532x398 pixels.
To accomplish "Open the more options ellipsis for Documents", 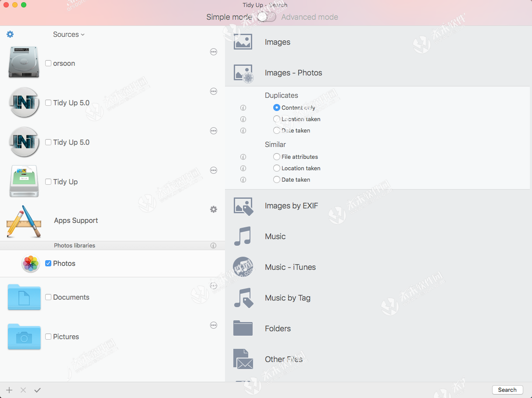I will click(214, 286).
